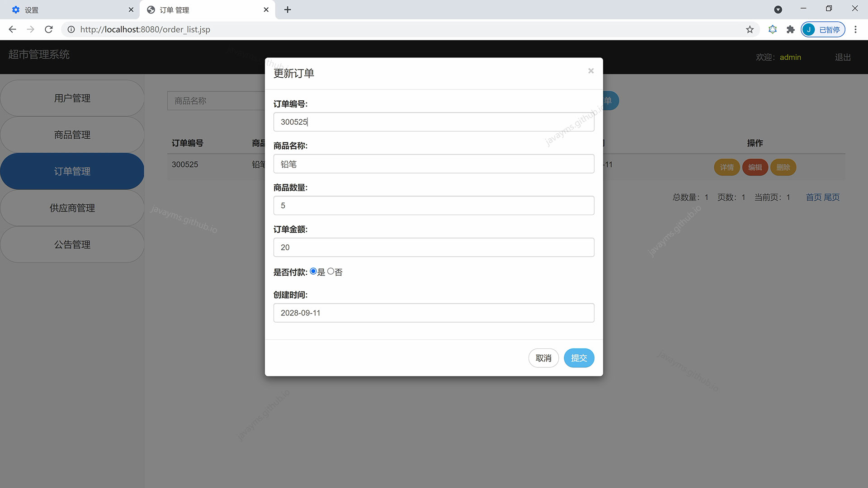The width and height of the screenshot is (868, 488).
Task: Reload the page with refresh icon
Action: (x=49, y=29)
